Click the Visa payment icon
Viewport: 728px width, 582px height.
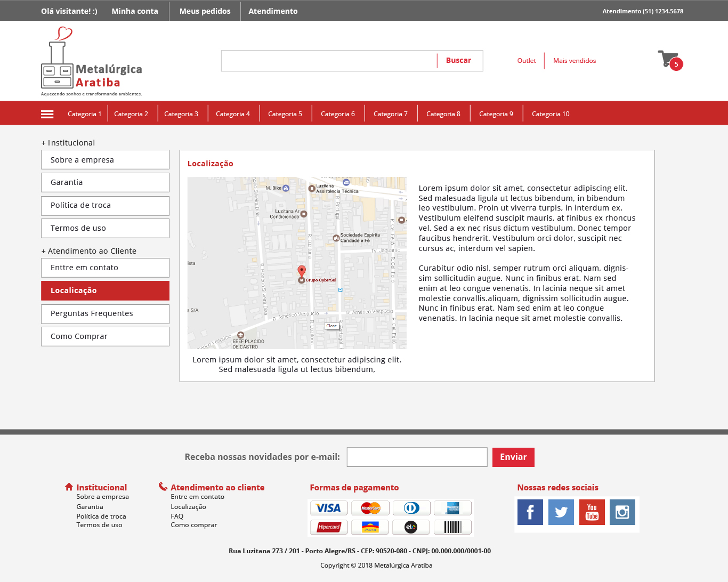(x=329, y=508)
